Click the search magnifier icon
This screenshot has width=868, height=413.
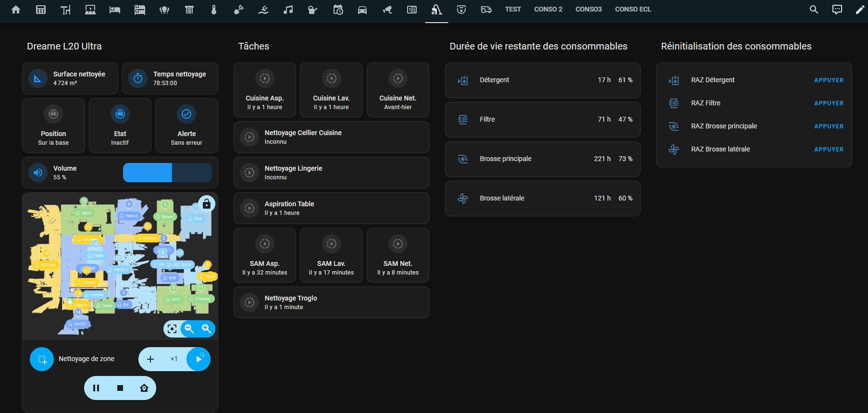pyautogui.click(x=814, y=10)
